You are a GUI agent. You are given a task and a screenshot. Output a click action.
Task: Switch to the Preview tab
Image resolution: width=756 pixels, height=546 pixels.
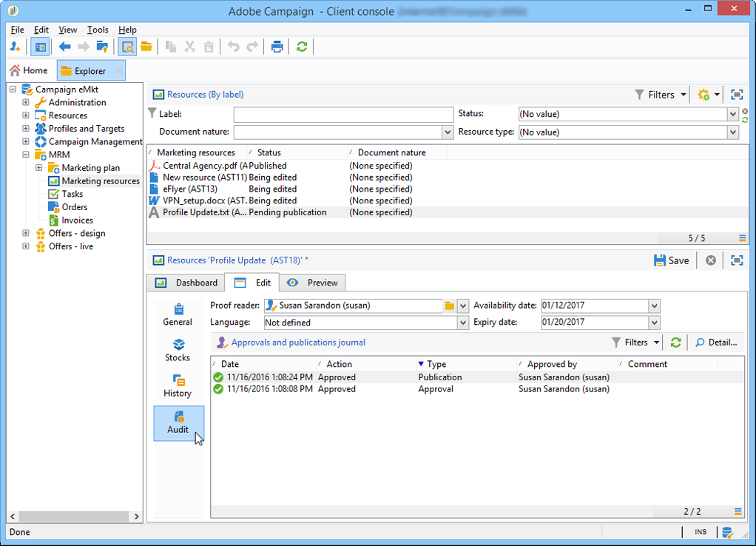pos(312,283)
